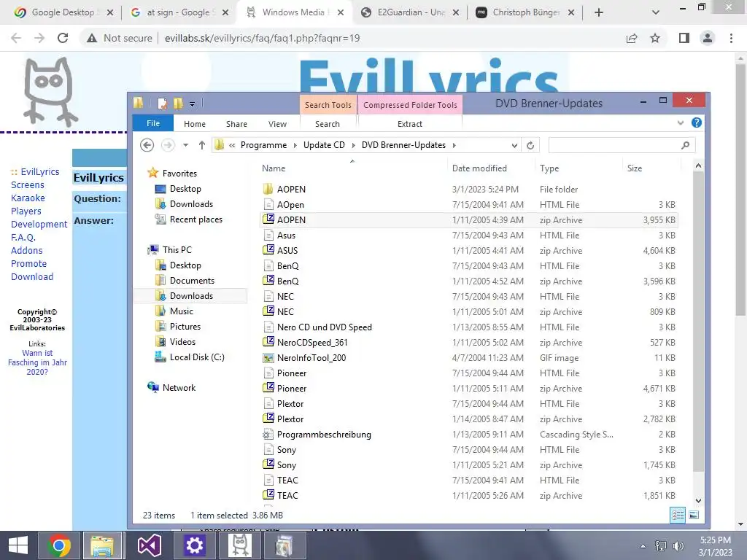Open a new Chrome tab

coord(599,12)
